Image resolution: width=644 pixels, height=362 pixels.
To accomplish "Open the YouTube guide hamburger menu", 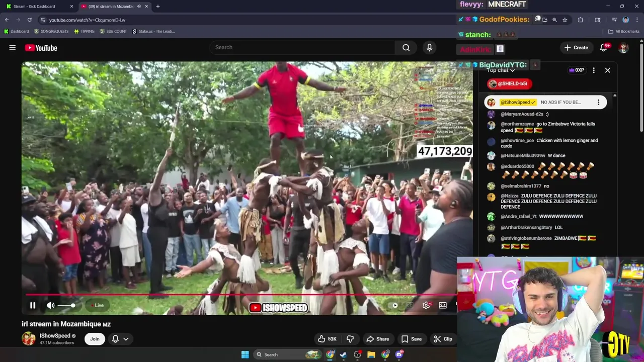I will (13, 48).
